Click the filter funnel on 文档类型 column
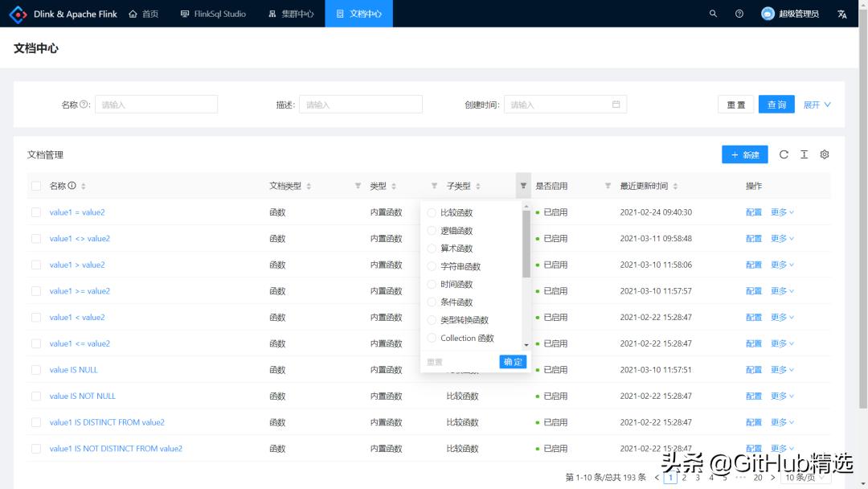Screen dimensions: 868x489 point(357,185)
